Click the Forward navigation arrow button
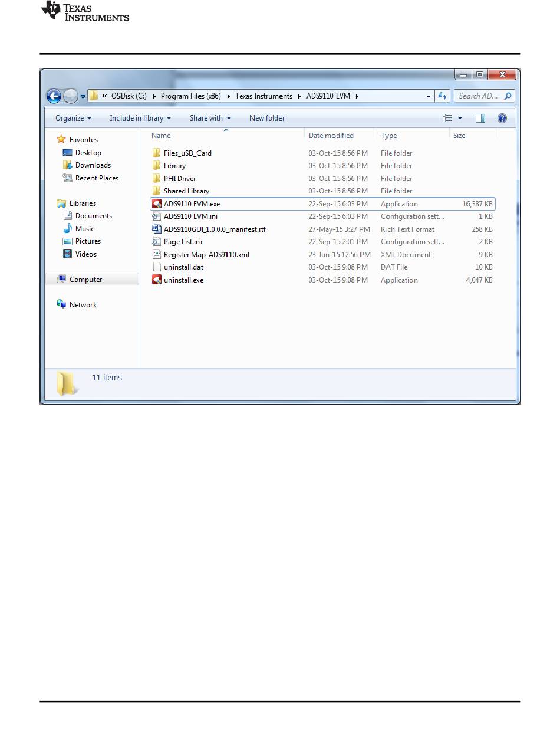Viewport: 560px width, 732px height. pos(71,96)
